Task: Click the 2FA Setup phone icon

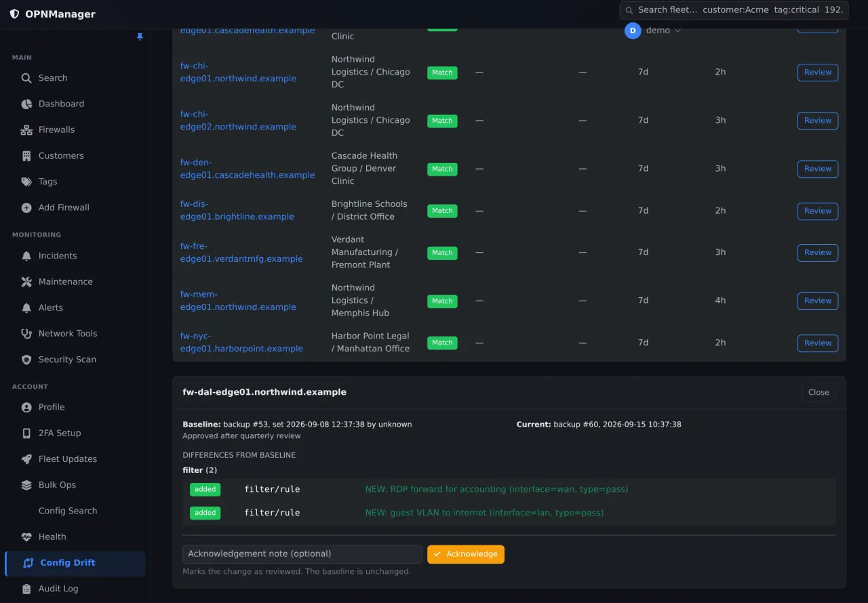Action: click(26, 433)
